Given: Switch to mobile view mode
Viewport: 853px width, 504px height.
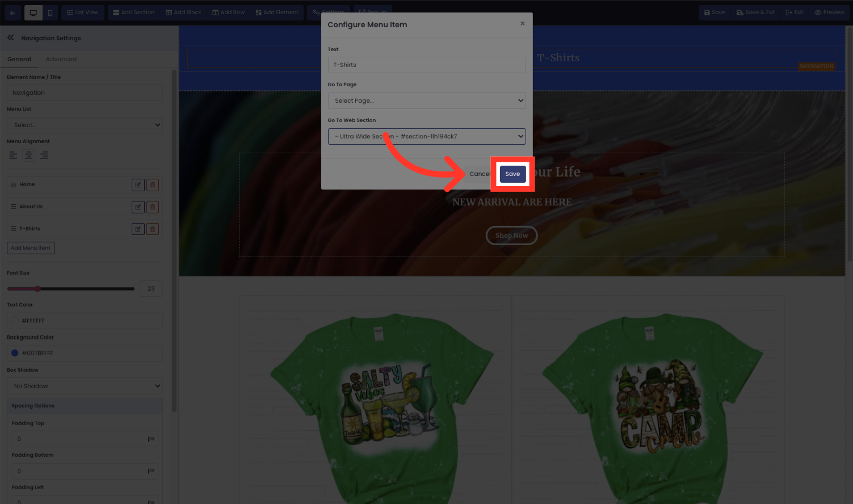Looking at the screenshot, I should pos(50,12).
